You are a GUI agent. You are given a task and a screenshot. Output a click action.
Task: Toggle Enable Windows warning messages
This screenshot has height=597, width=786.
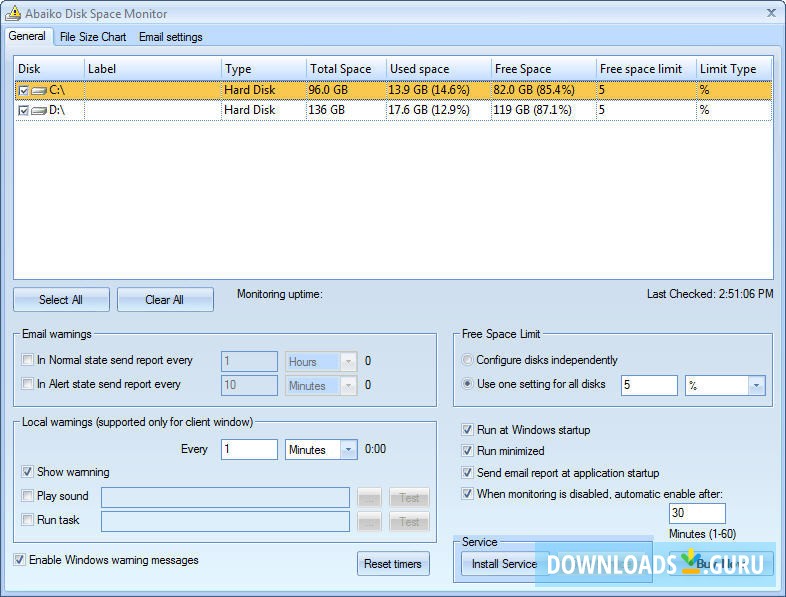click(x=20, y=560)
